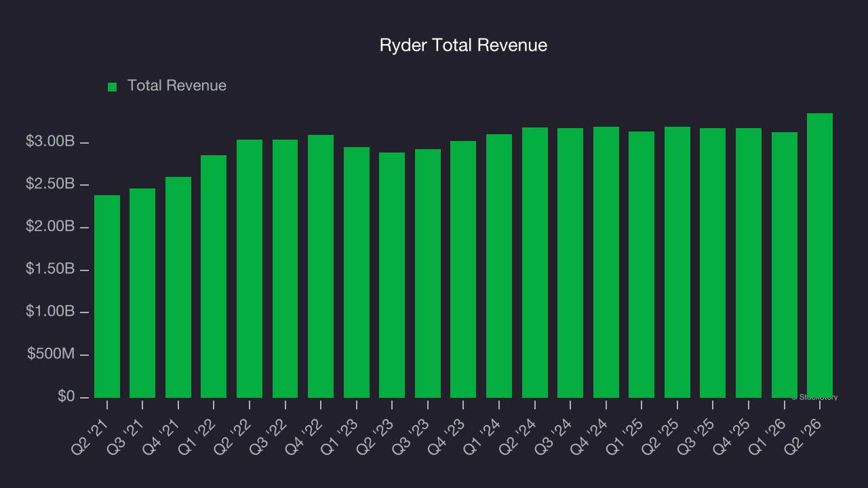
Task: Select the tallest Q2 '26 revenue bar
Action: (x=820, y=256)
